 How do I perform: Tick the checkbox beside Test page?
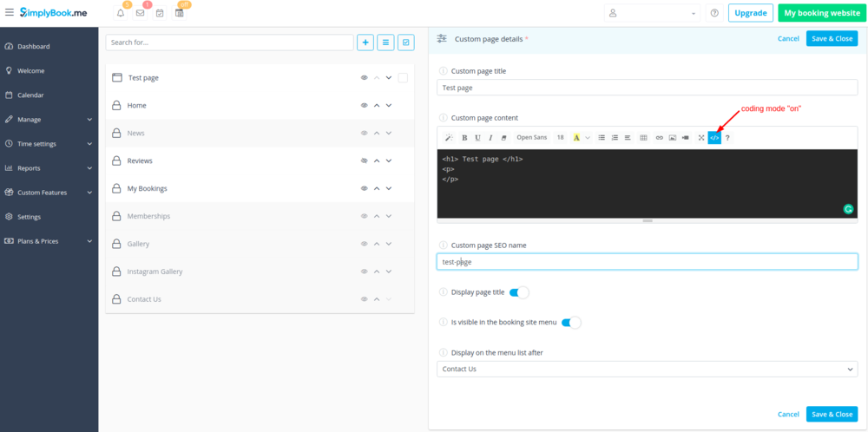[403, 78]
